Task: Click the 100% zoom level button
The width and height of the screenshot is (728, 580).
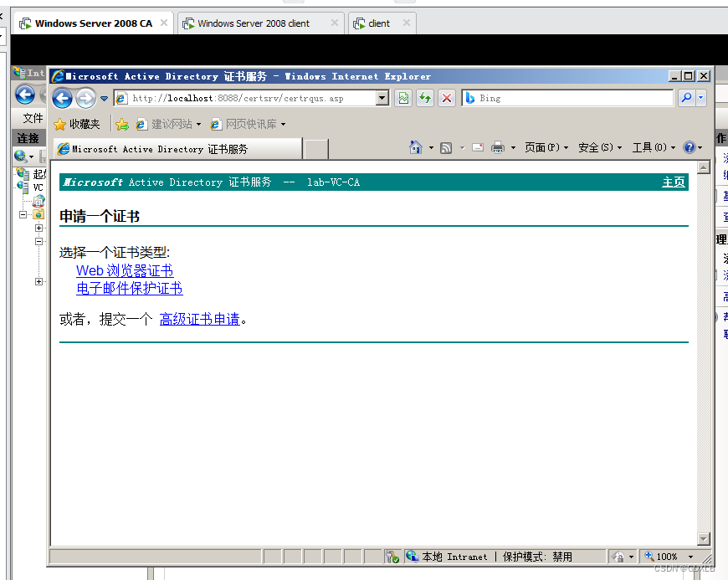Action: pyautogui.click(x=661, y=557)
